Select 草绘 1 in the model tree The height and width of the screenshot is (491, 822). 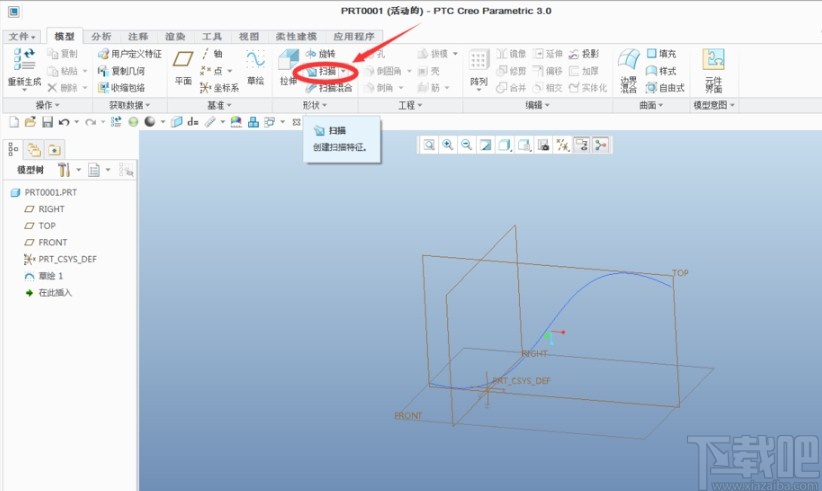click(x=50, y=276)
